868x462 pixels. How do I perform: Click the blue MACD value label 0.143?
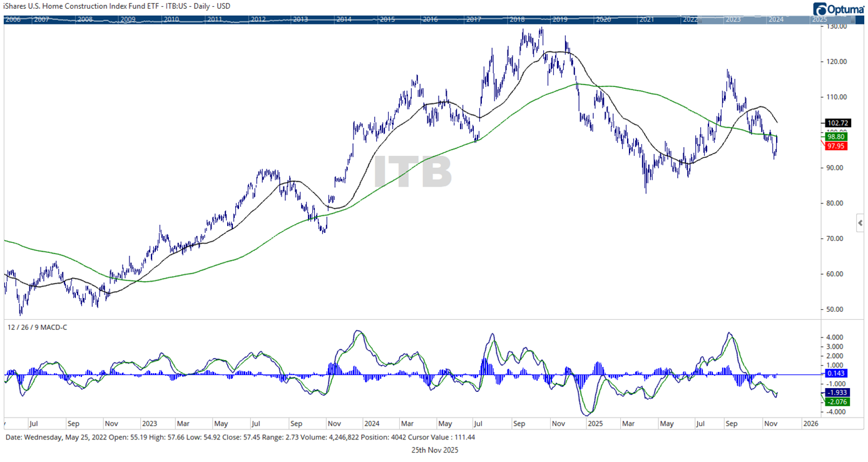tap(835, 373)
